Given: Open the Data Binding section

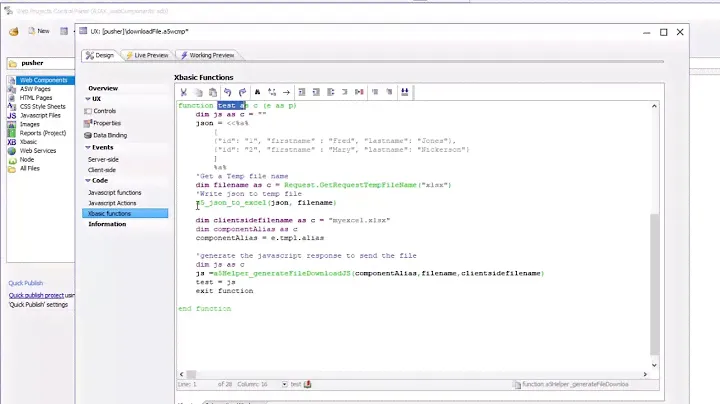Looking at the screenshot, I should (x=109, y=134).
